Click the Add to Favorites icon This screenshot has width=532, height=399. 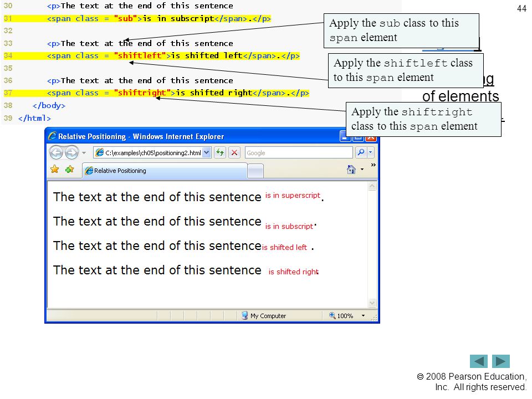coord(70,170)
